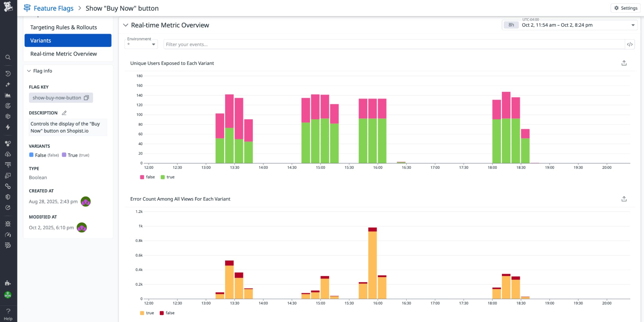Export the Unique Users Exposed chart
Viewport: 644px width, 322px height.
coord(624,63)
